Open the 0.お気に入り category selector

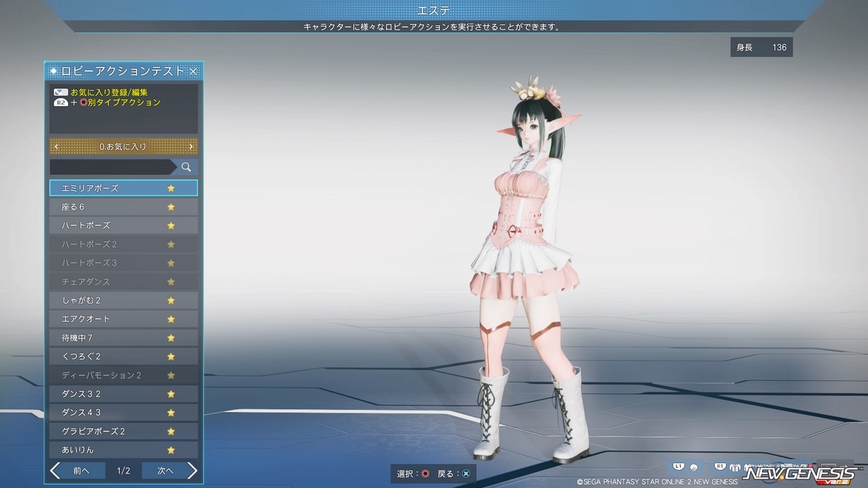click(x=124, y=146)
